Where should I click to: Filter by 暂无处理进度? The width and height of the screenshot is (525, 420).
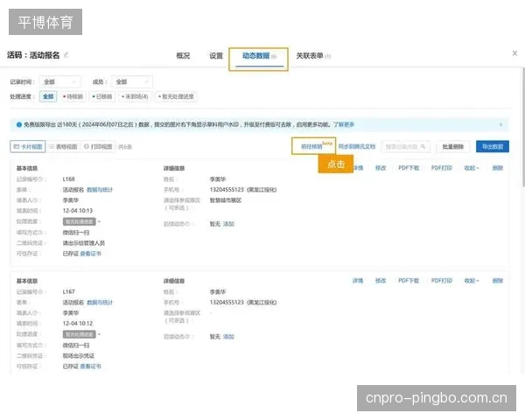[176, 97]
